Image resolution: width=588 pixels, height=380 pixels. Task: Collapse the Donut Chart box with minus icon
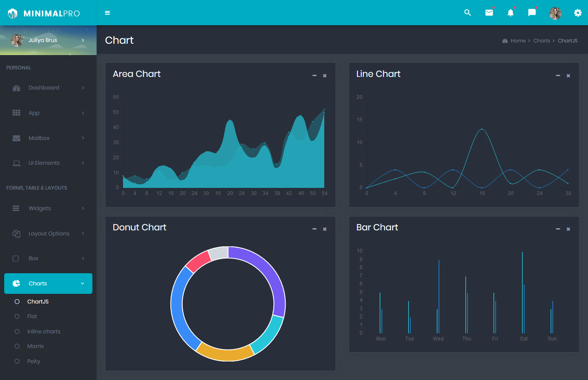pyautogui.click(x=314, y=229)
